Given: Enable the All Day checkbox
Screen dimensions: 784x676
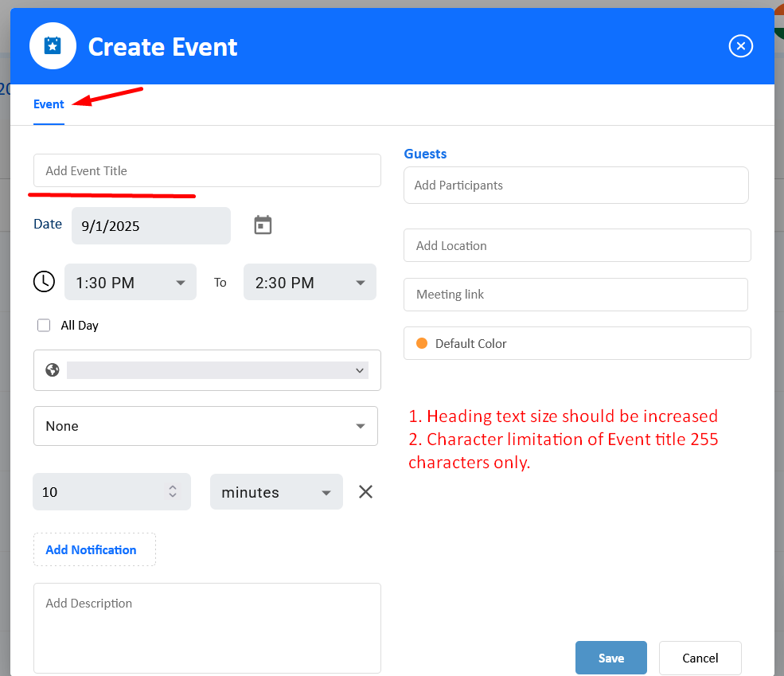Looking at the screenshot, I should point(44,326).
